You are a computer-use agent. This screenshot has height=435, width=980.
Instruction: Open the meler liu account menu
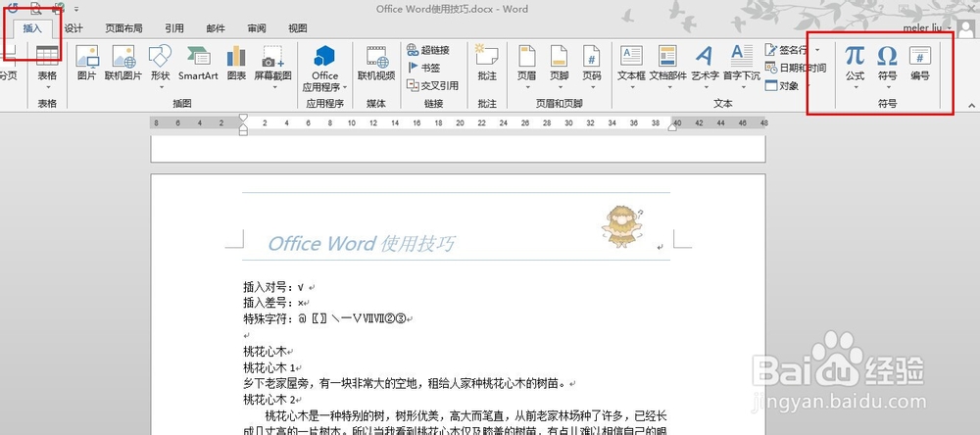pyautogui.click(x=928, y=28)
